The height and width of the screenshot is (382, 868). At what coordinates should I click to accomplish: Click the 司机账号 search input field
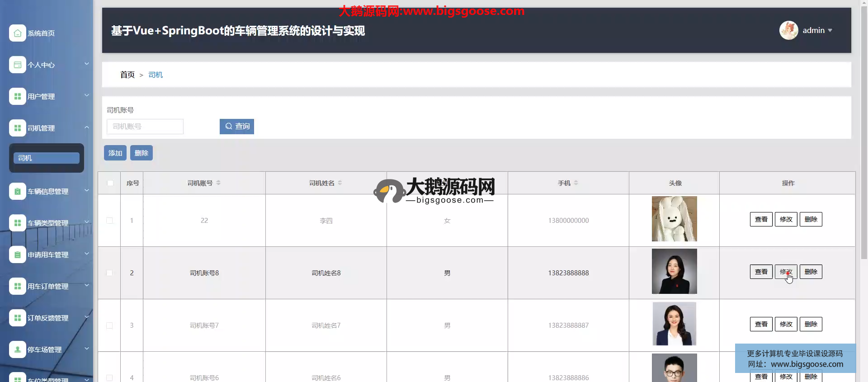tap(145, 127)
